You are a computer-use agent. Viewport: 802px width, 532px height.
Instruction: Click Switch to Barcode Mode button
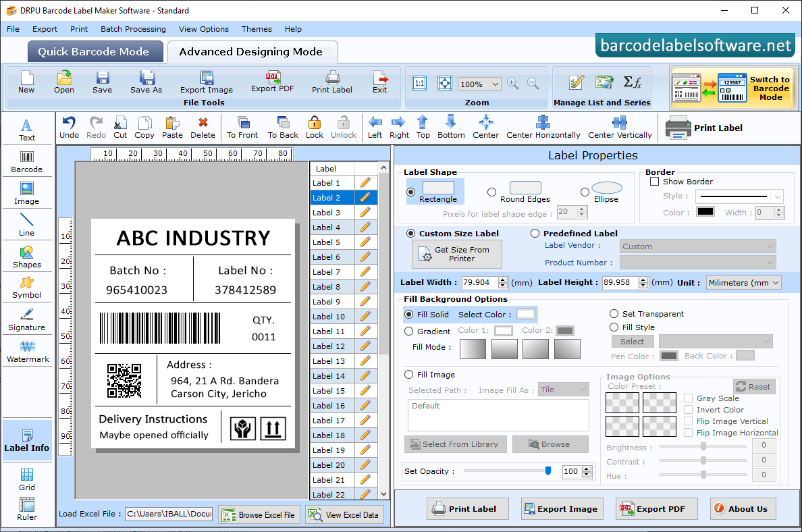click(x=733, y=88)
